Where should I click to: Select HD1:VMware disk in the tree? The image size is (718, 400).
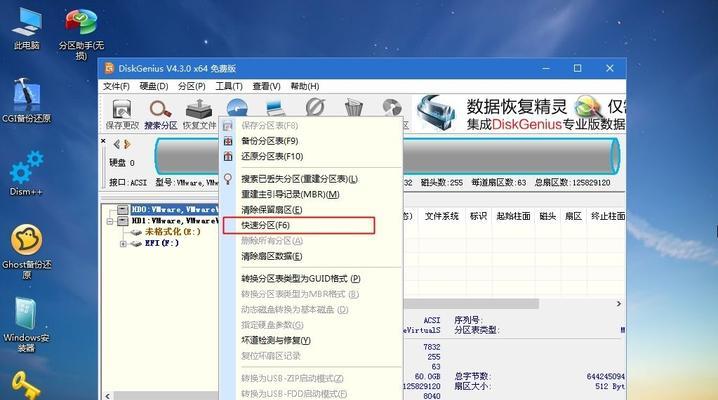[x=174, y=221]
